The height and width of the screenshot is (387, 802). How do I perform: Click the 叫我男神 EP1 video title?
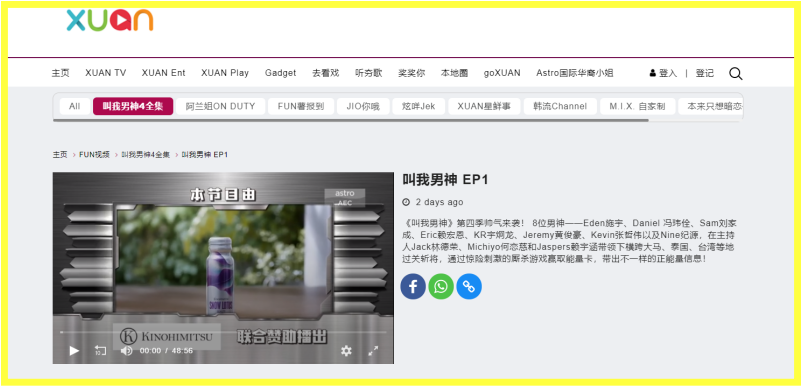click(445, 179)
